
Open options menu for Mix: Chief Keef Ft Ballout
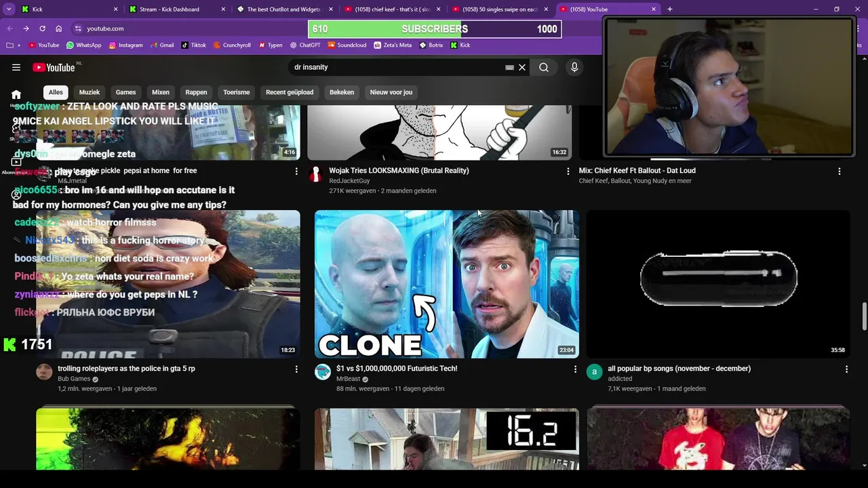840,171
